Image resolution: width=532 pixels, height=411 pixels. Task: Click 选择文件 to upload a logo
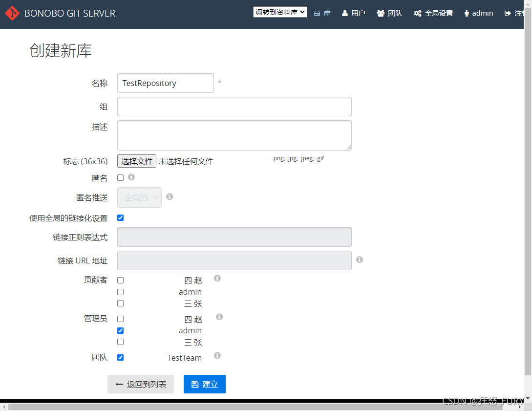(x=136, y=161)
